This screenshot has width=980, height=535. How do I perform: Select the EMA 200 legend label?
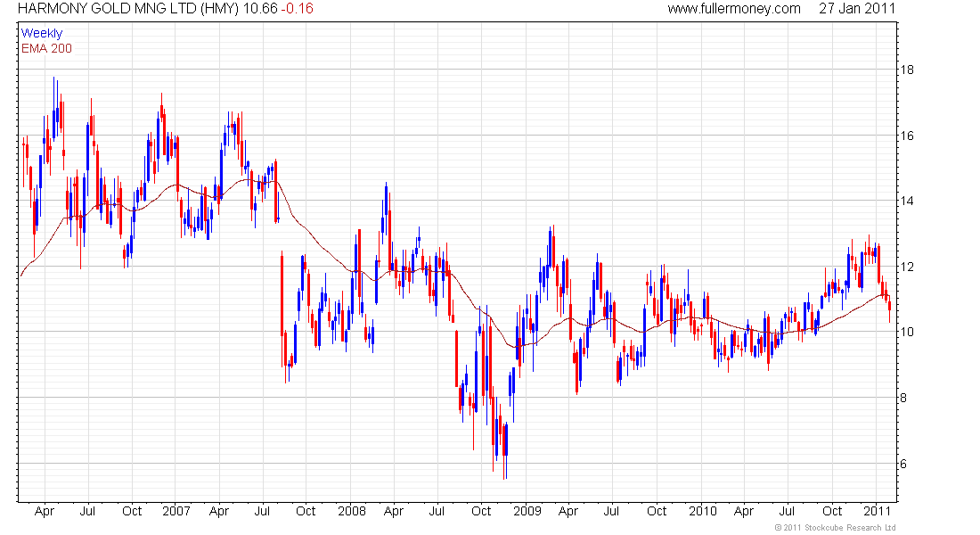point(46,49)
